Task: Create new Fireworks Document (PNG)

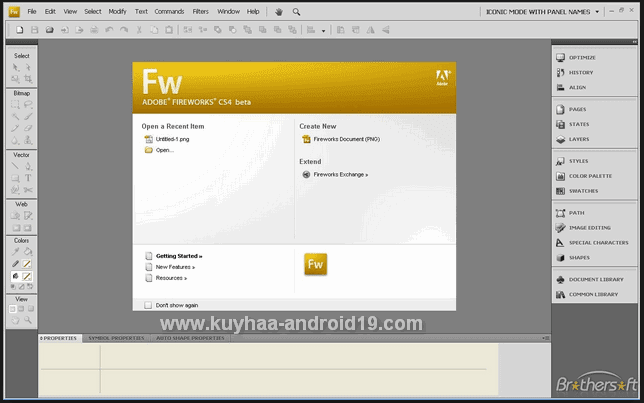Action: [x=347, y=139]
